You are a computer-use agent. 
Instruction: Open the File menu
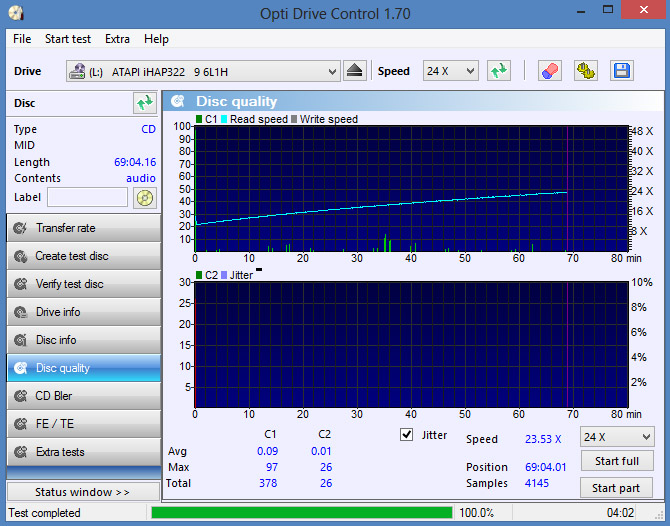coord(22,39)
